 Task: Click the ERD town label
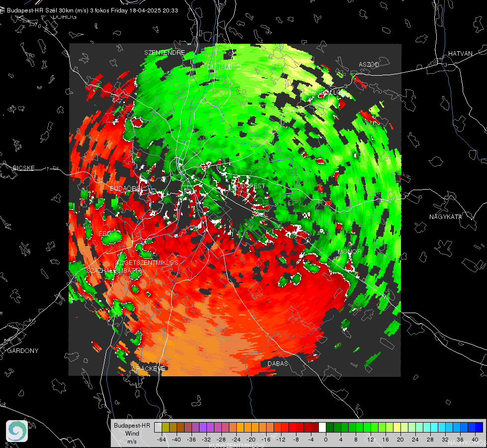104,234
